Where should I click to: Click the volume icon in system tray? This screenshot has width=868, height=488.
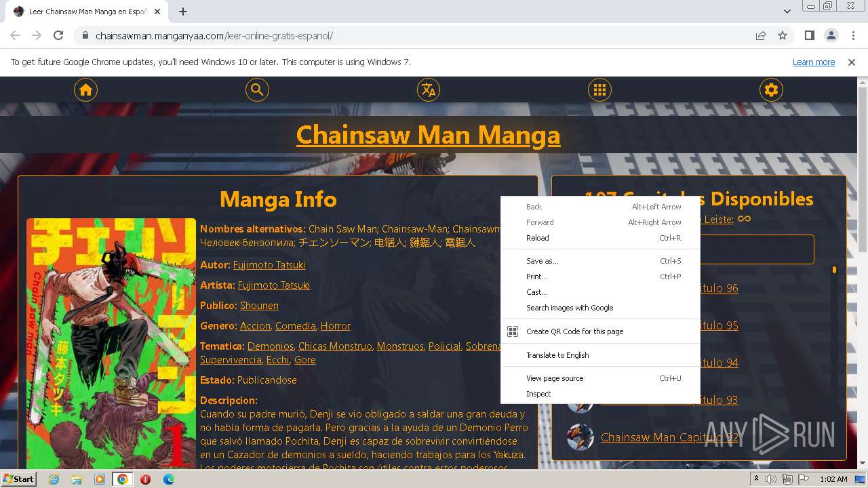click(x=771, y=479)
